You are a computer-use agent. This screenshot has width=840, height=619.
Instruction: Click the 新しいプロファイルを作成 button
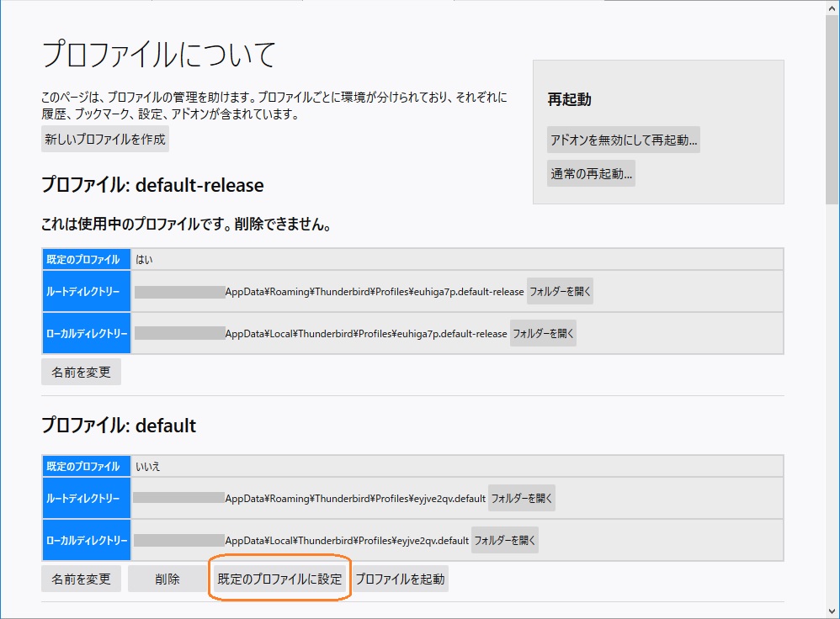click(x=105, y=139)
